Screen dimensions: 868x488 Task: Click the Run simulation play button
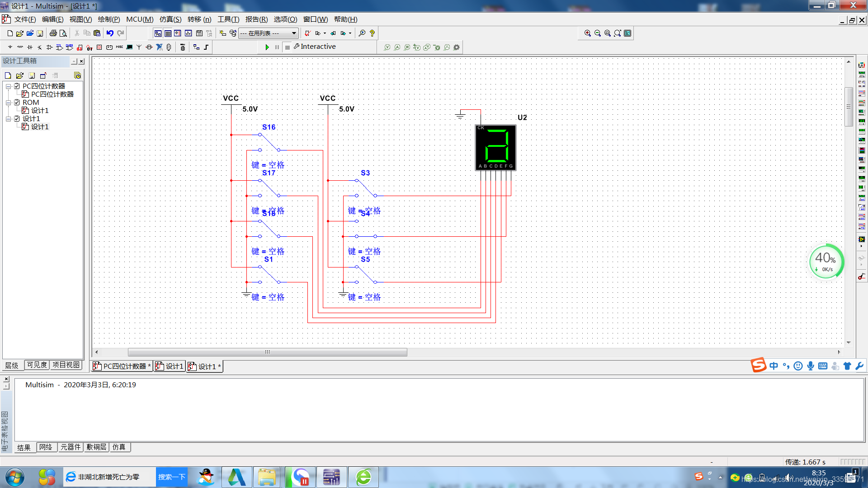tap(267, 47)
